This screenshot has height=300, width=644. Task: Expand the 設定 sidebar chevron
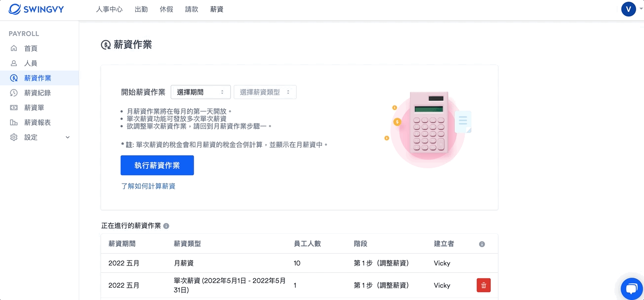[68, 137]
